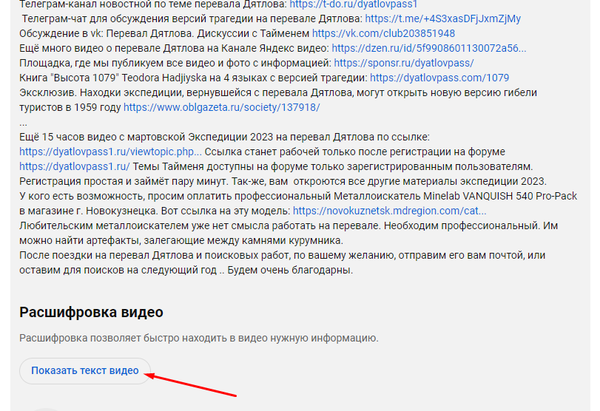600x411 pixels.
Task: Open the vk.com/club203851948 link
Action: click(x=383, y=34)
